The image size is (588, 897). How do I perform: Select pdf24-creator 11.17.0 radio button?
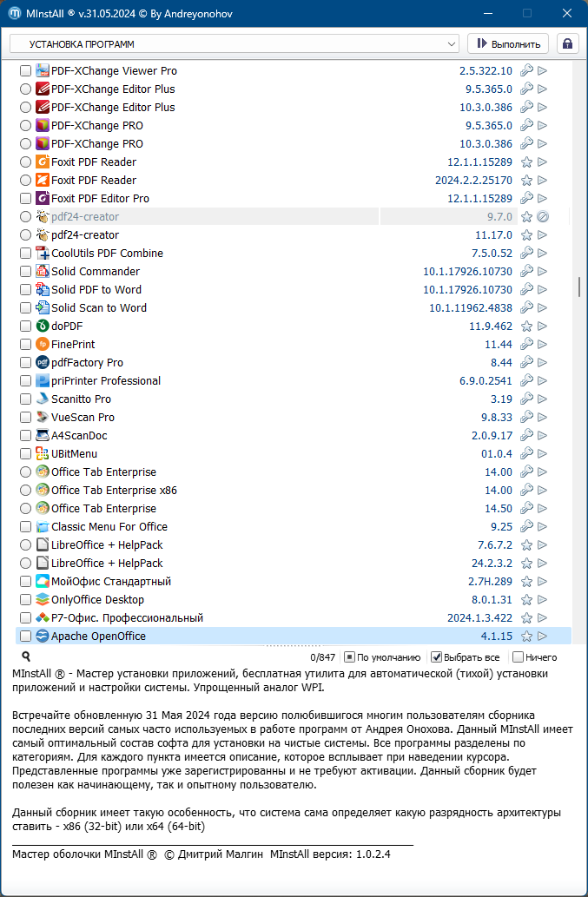[x=25, y=235]
